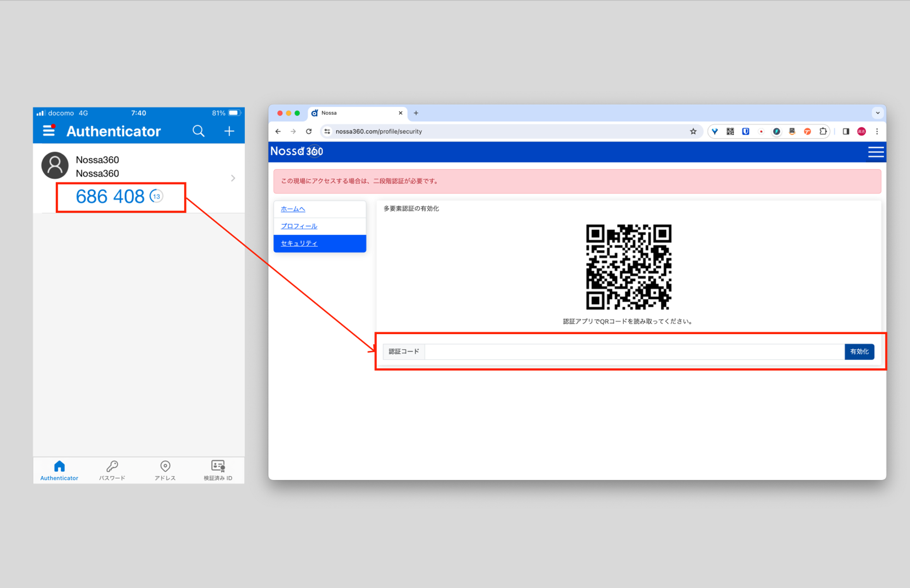Click the dark circular extension icon
Viewport: 910px width, 588px height.
(x=777, y=132)
